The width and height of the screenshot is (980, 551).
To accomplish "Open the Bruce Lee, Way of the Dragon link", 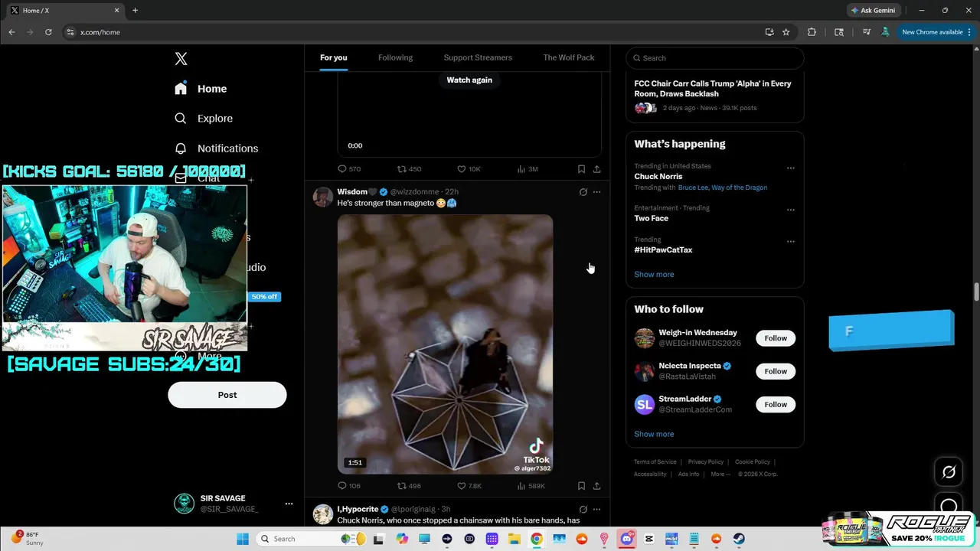I will pos(723,187).
